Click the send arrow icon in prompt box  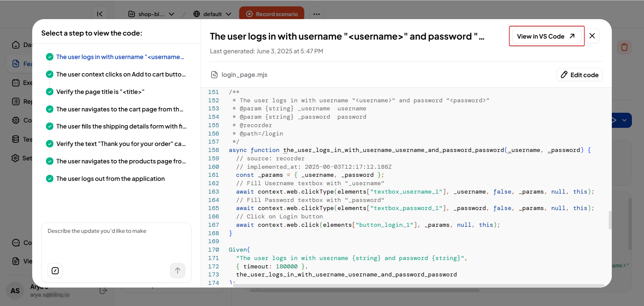[x=177, y=270]
